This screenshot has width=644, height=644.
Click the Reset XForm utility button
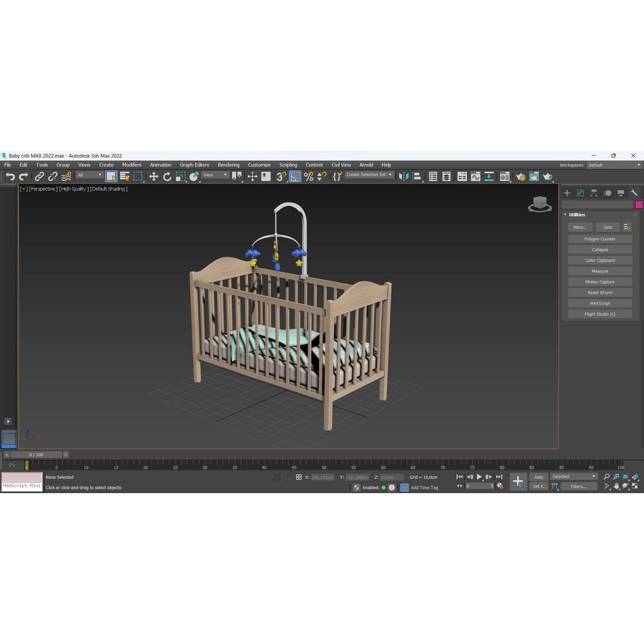(x=599, y=292)
